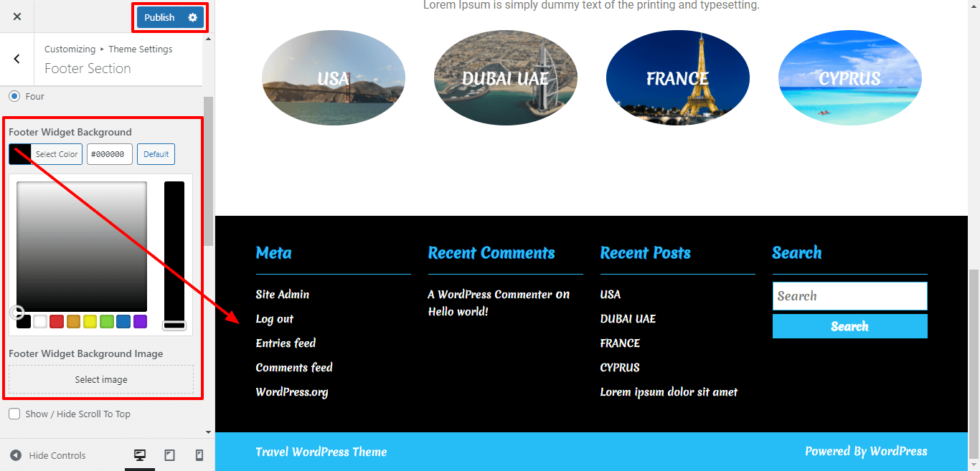Open the Theme Settings breadcrumb

(x=141, y=49)
